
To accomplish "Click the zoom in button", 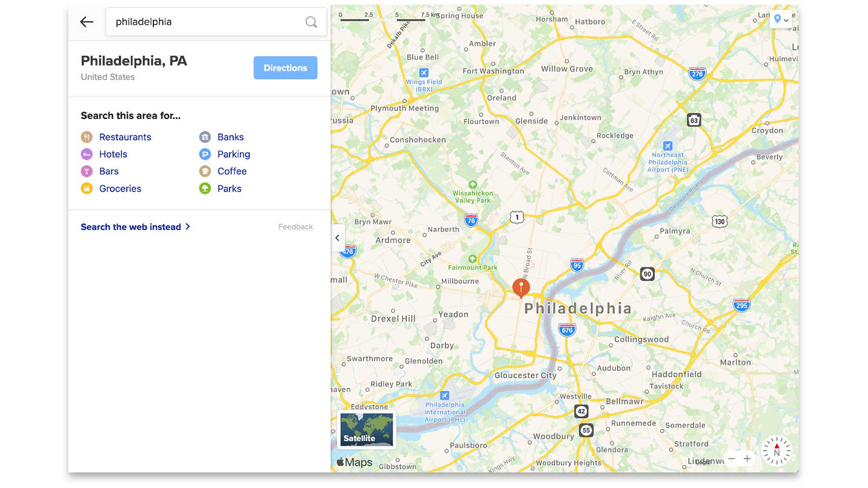I will 748,458.
